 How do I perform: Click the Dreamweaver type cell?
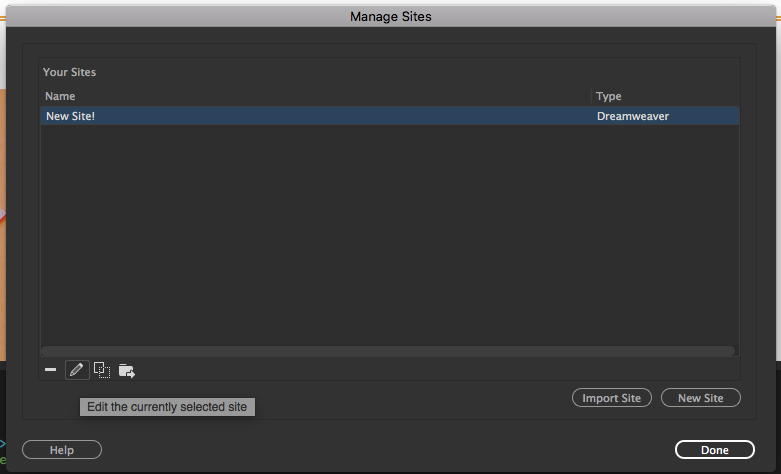(x=633, y=116)
